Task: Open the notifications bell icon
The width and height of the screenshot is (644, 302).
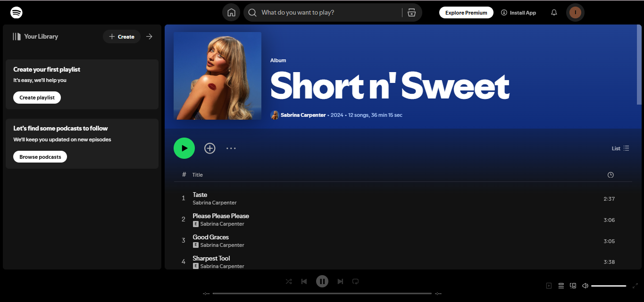Action: click(554, 12)
